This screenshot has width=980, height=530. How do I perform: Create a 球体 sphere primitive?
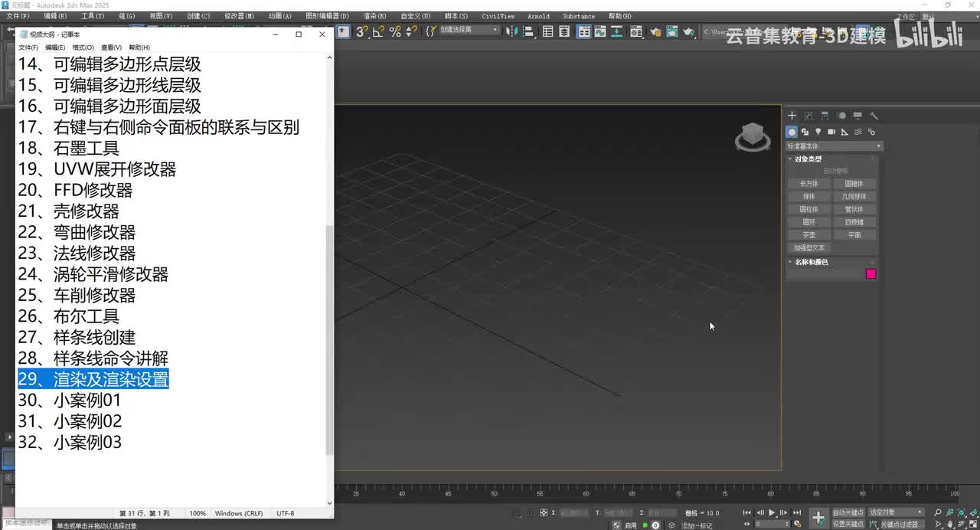click(809, 197)
